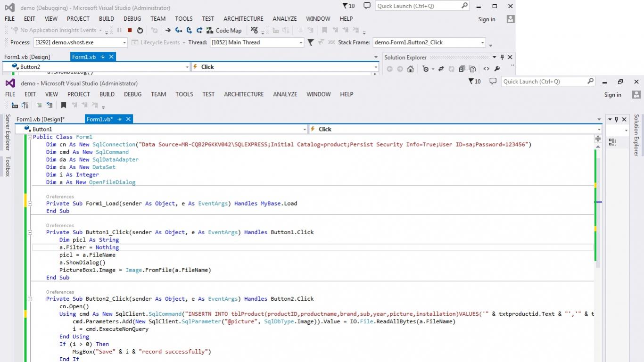The height and width of the screenshot is (362, 644).
Task: Open the Button1 class name dropdown
Action: coord(305,129)
